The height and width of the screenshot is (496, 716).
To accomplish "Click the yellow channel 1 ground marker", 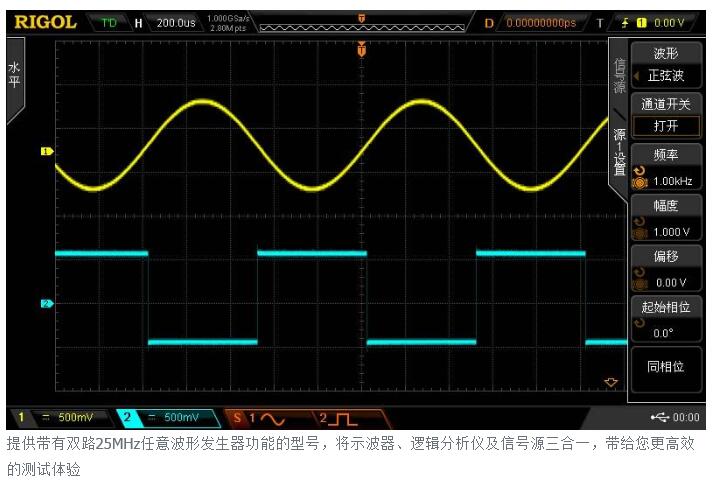I will point(46,152).
